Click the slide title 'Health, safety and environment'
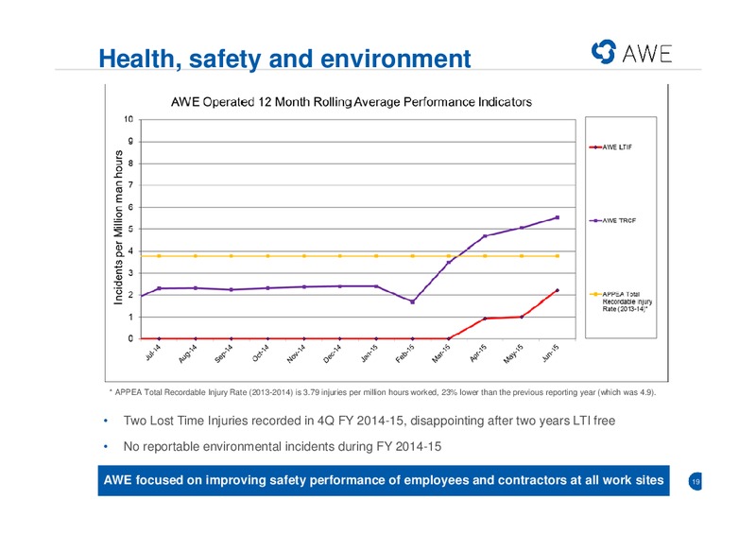The height and width of the screenshot is (534, 756). [284, 59]
